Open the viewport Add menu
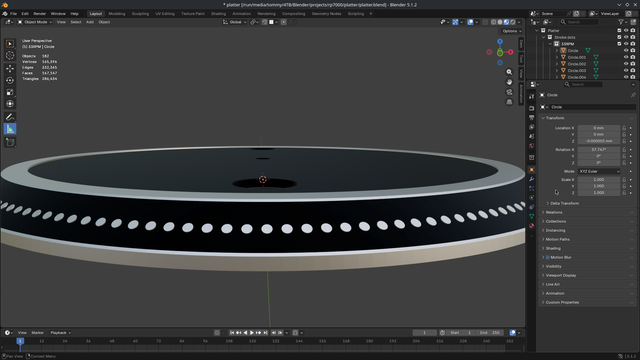 [x=90, y=22]
